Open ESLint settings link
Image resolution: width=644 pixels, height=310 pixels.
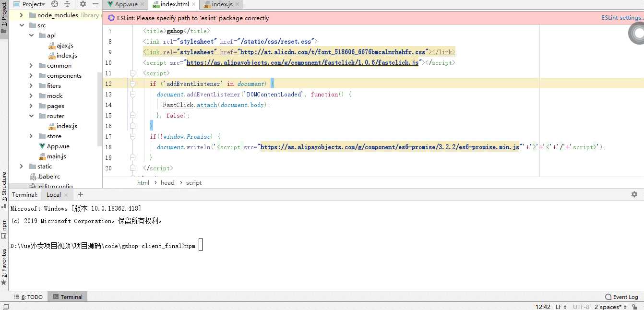622,18
